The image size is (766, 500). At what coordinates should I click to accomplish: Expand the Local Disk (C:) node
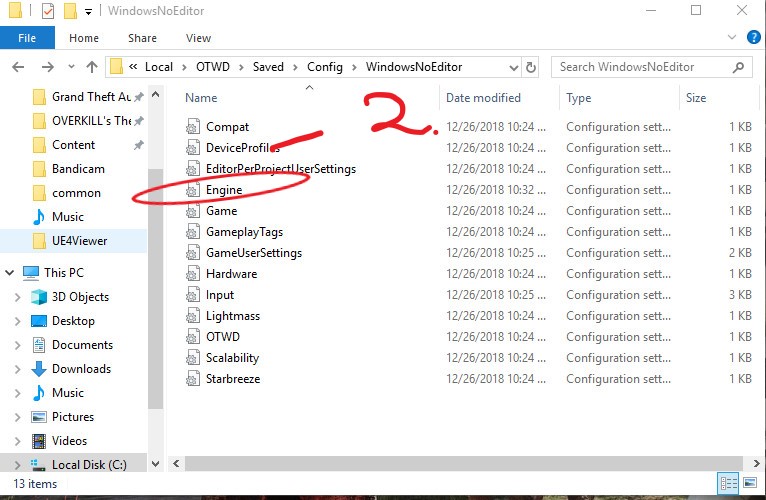tap(18, 464)
